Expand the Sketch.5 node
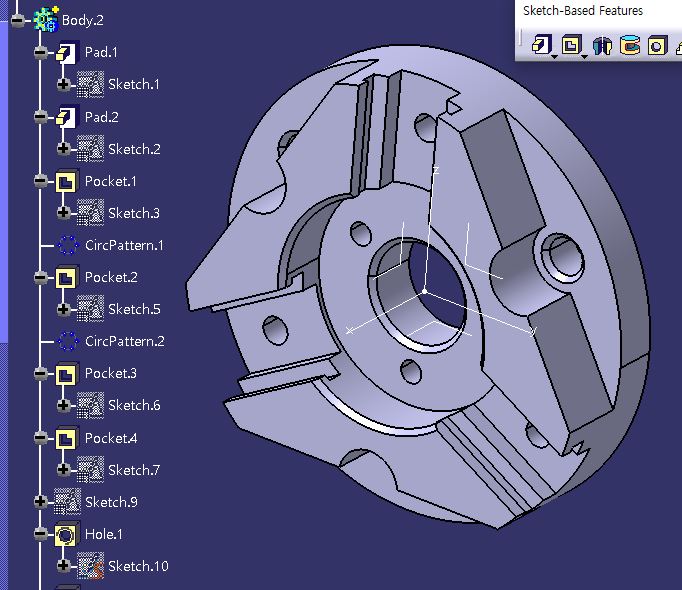 coord(64,309)
